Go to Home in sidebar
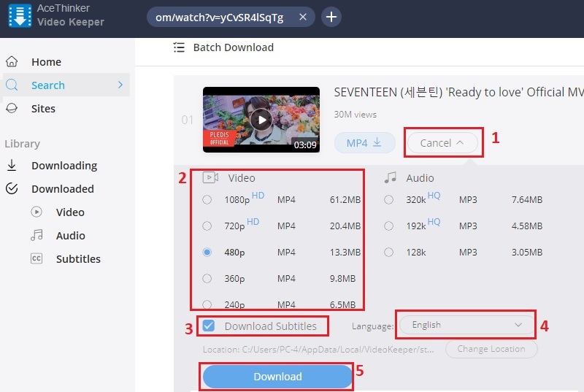This screenshot has width=584, height=392. point(46,62)
